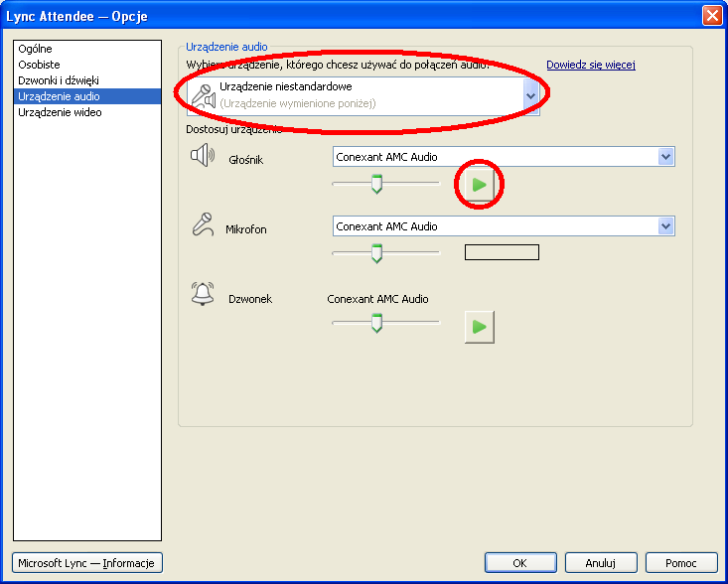Adjust the microphone level slider
The height and width of the screenshot is (584, 728).
[376, 253]
